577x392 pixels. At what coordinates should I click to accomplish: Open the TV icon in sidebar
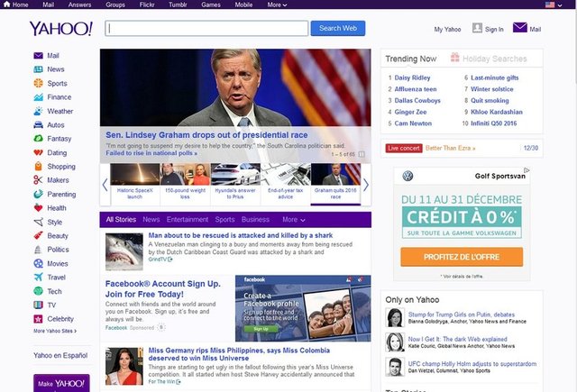[x=38, y=305]
